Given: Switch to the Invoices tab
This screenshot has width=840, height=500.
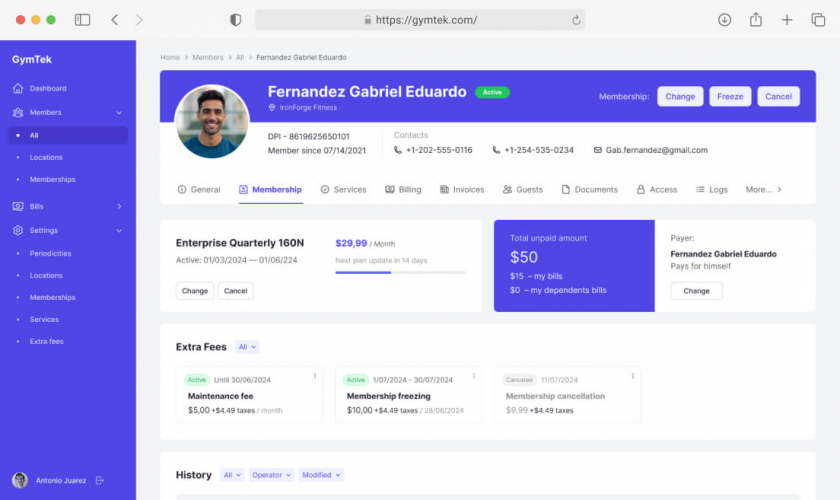Looking at the screenshot, I should point(462,190).
